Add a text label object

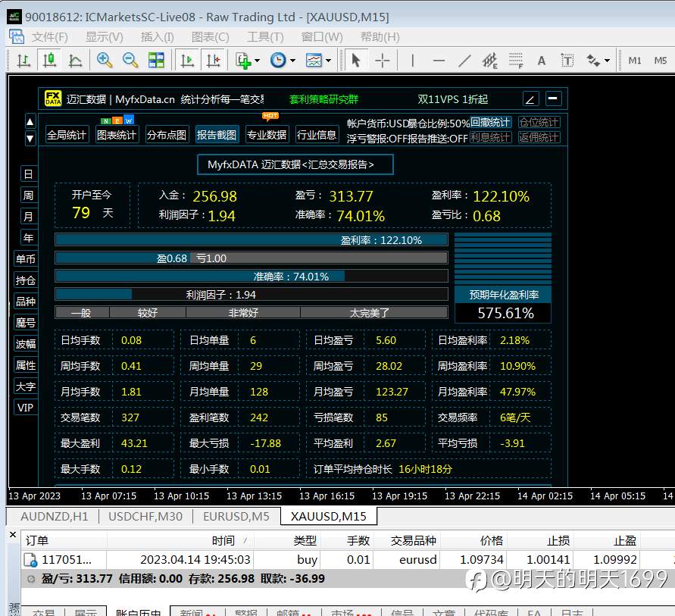click(567, 61)
